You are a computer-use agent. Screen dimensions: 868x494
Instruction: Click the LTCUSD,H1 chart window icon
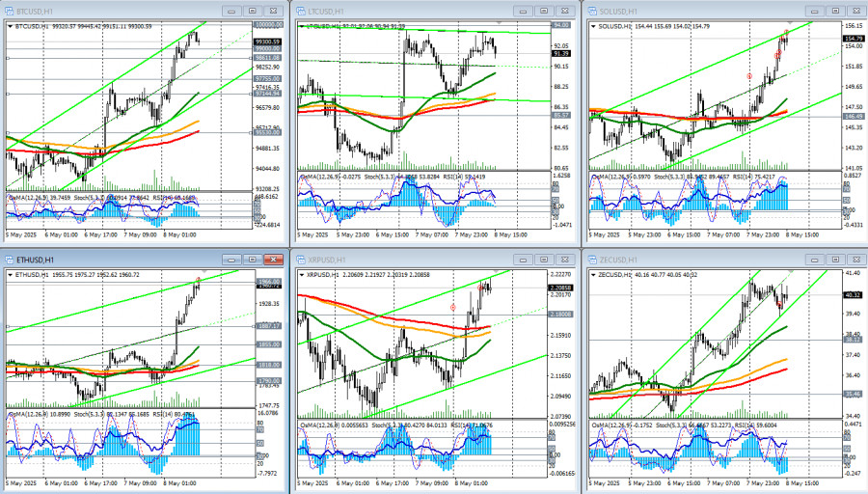point(301,11)
